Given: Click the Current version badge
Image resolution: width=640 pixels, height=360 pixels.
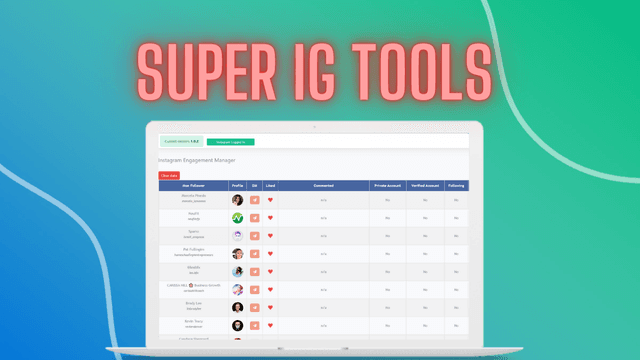Looking at the screenshot, I should click(x=182, y=141).
